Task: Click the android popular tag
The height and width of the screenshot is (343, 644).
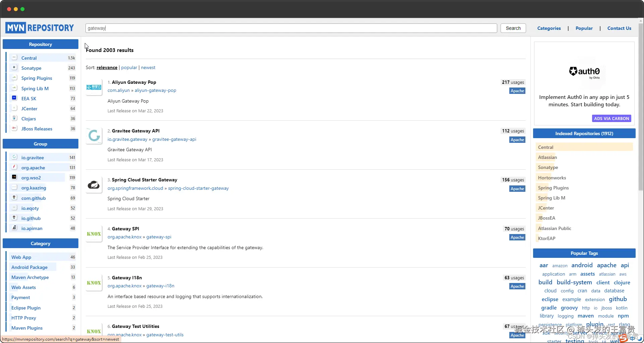Action: [582, 265]
